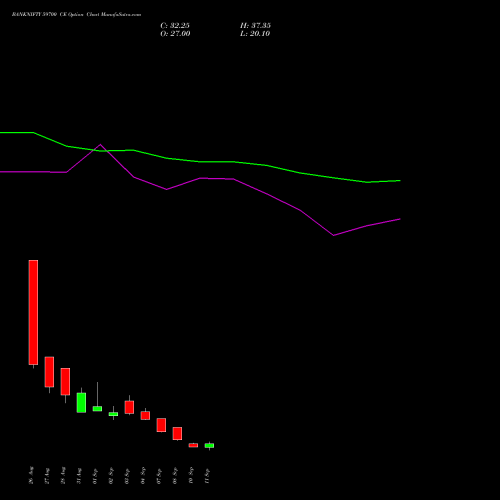Click the 26 Aug date label

pos(32,475)
